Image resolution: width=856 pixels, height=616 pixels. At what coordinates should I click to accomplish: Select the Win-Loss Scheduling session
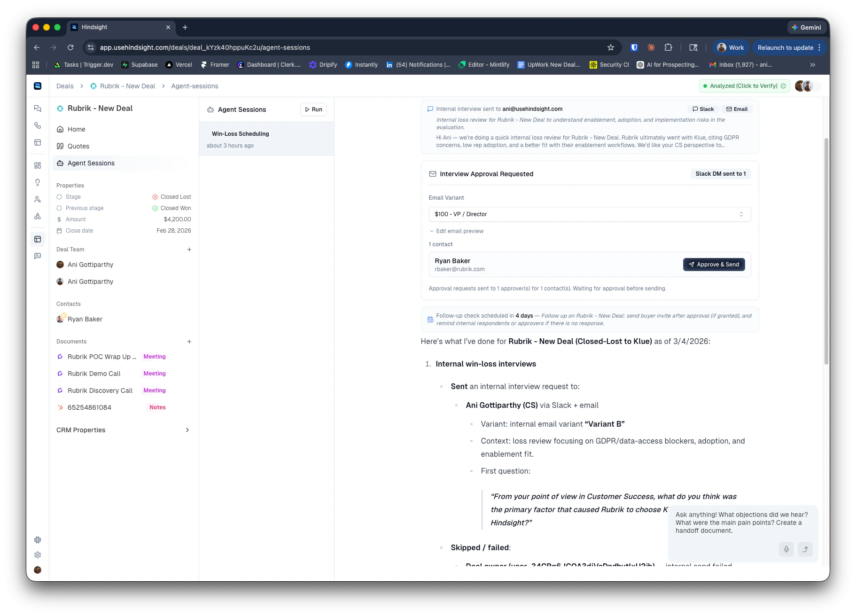pos(266,139)
